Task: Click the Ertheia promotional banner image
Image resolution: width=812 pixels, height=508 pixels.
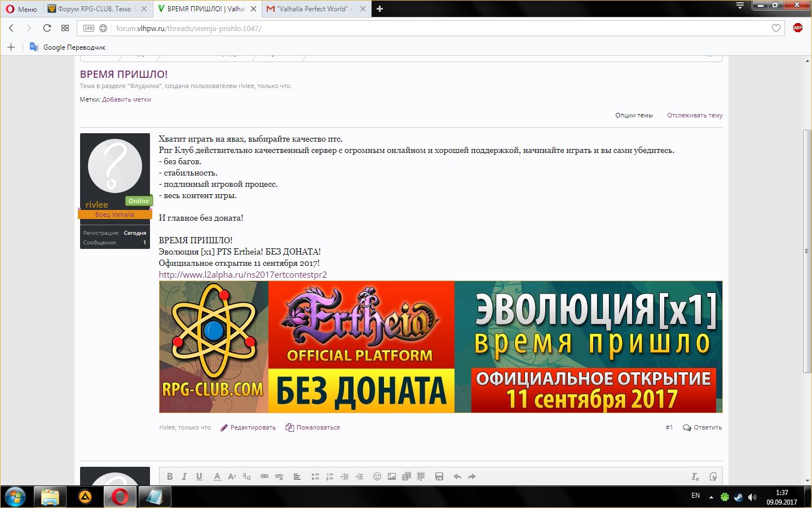Action: (440, 347)
